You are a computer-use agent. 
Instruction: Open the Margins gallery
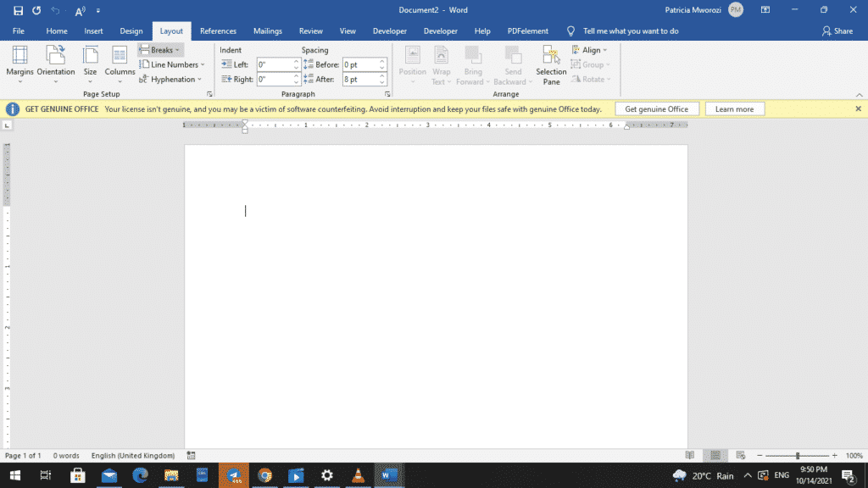[20, 64]
